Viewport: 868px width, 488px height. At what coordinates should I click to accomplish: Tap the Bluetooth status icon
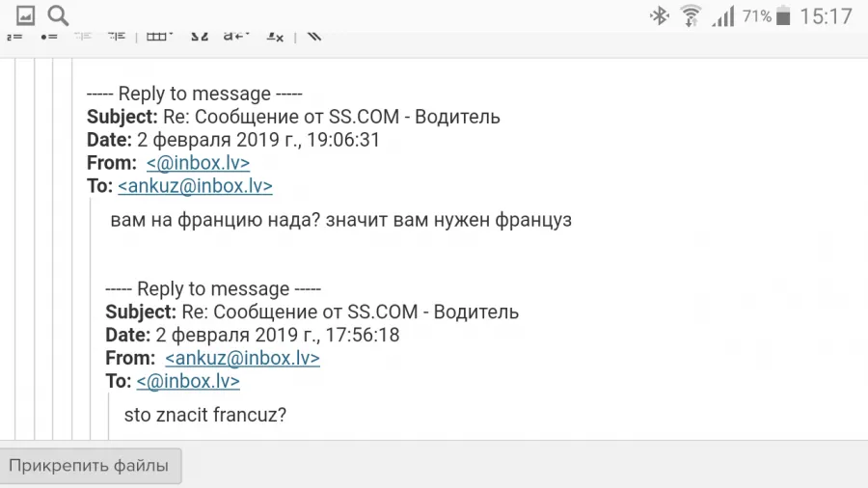[x=660, y=16]
